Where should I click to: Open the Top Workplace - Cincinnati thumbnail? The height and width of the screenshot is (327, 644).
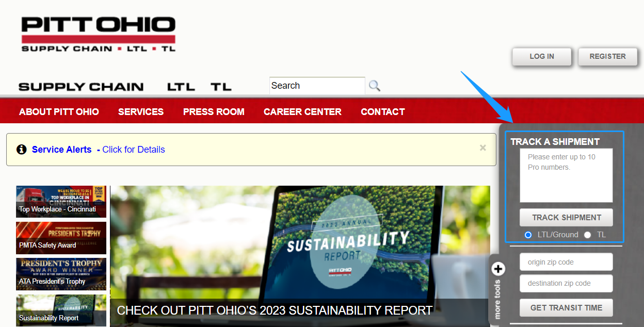click(61, 202)
